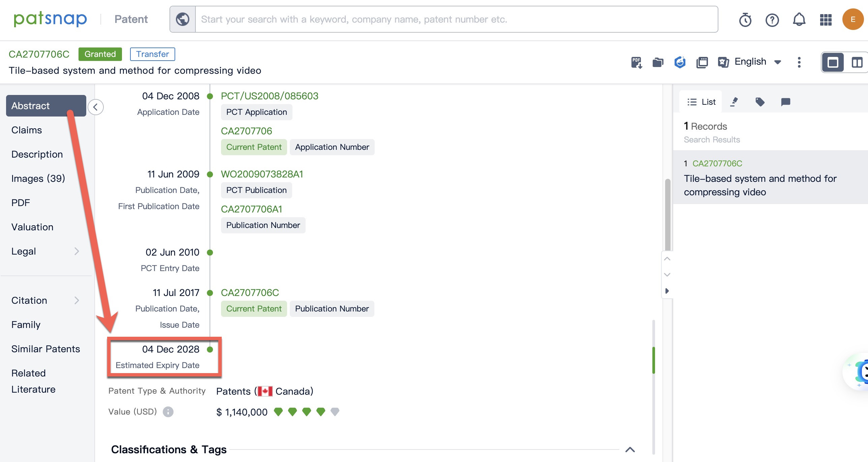Open the tags icon tab
Viewport: 868px width, 462px height.
(x=760, y=102)
